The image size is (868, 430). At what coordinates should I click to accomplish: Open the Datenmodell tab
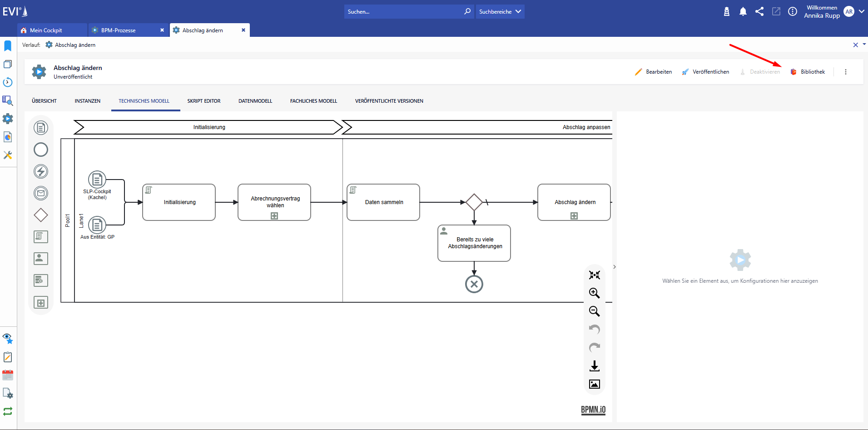coord(255,101)
